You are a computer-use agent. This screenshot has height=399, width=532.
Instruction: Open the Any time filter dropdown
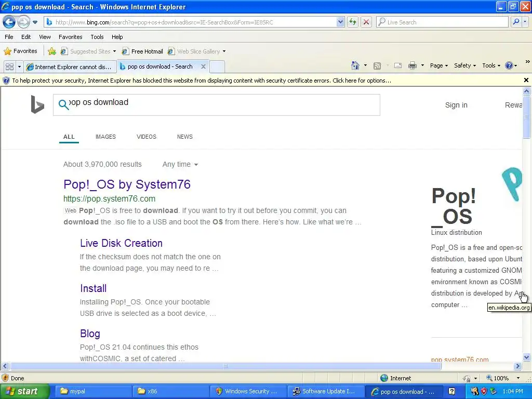180,164
